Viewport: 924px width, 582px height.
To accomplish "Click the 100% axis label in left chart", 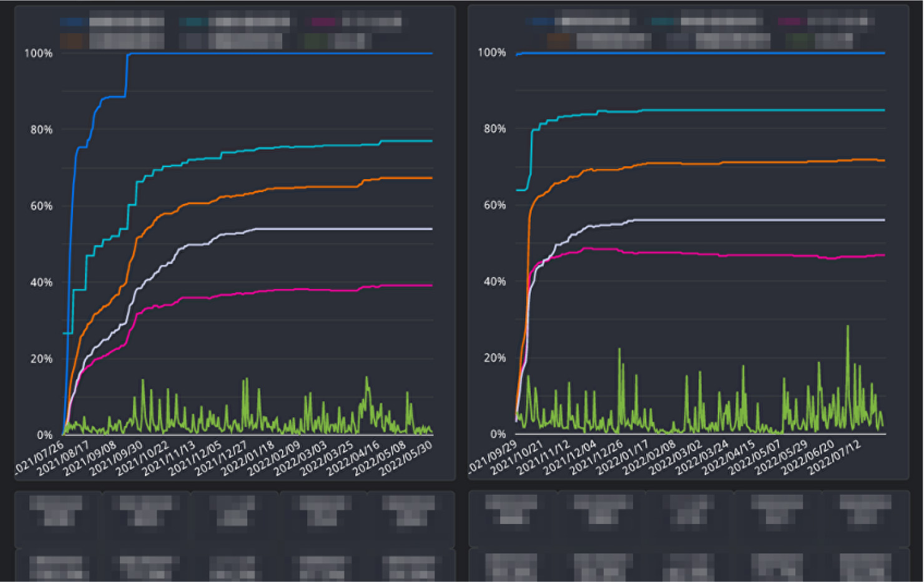I will pyautogui.click(x=38, y=54).
